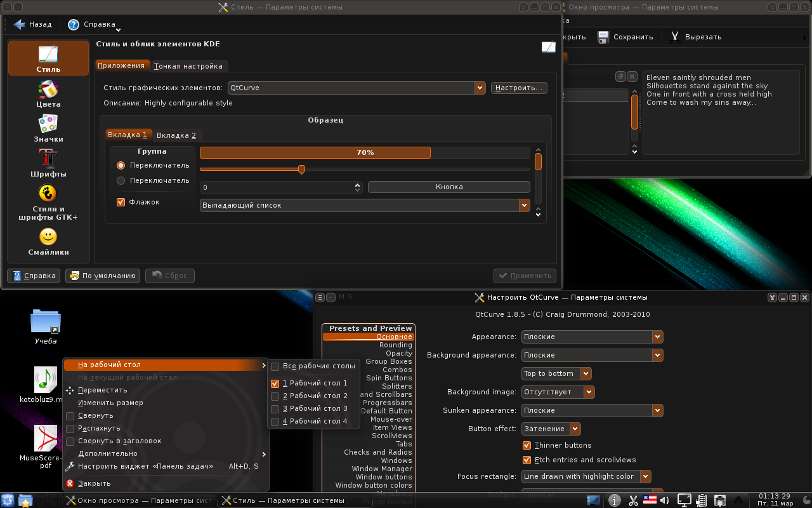
Task: Open Стили и шрифты GTK+ category
Action: [x=48, y=203]
